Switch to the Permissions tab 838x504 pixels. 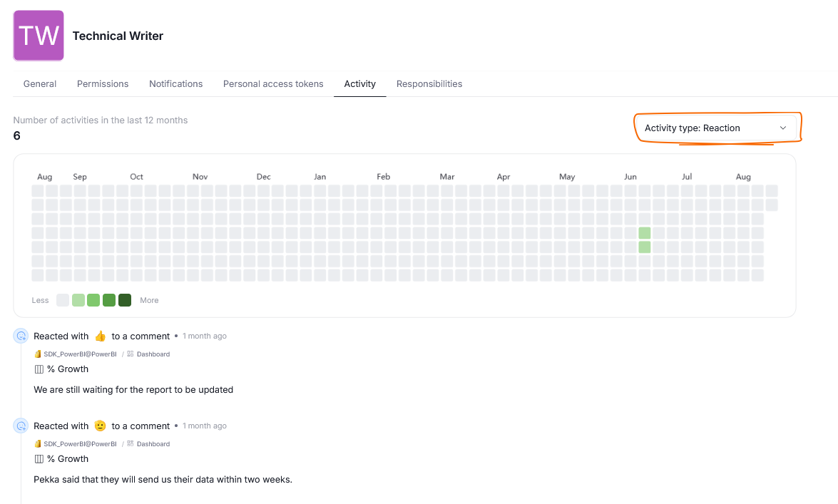103,84
